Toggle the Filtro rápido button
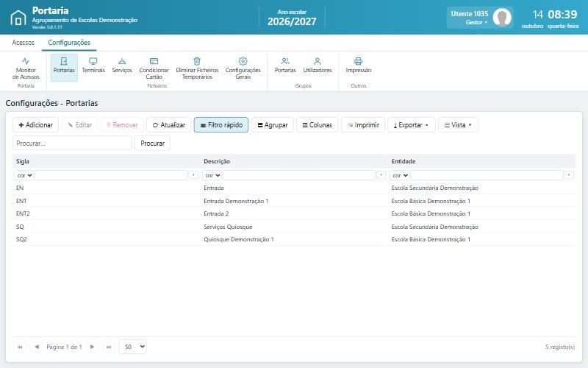 point(221,125)
